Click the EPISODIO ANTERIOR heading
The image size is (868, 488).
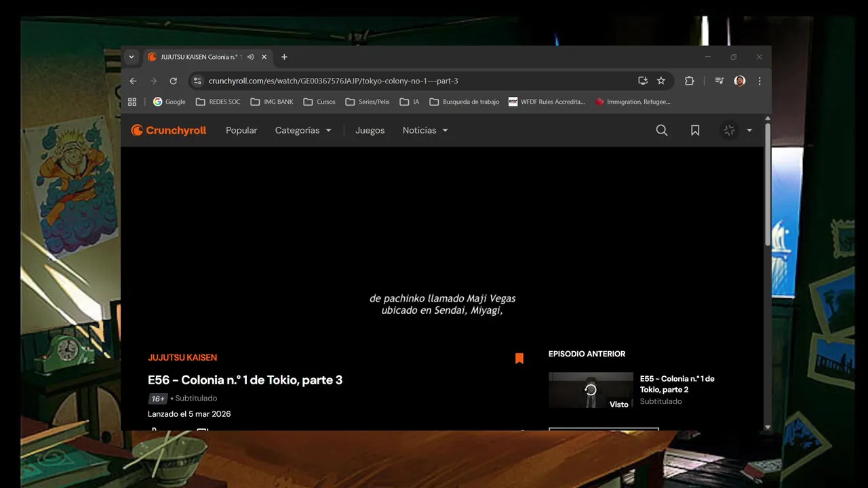click(x=587, y=354)
